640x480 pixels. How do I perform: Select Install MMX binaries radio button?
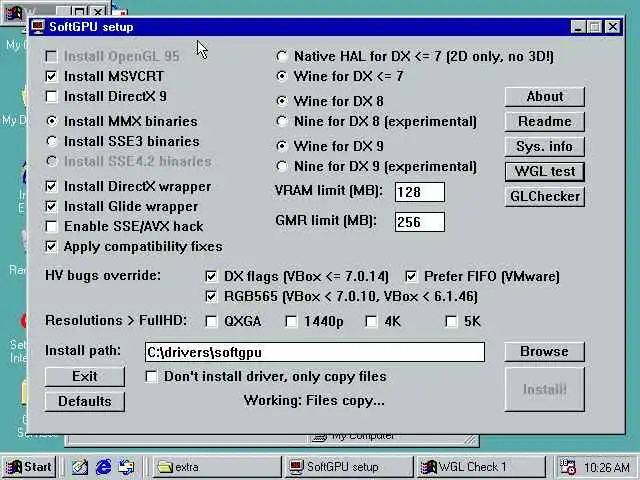[x=51, y=121]
